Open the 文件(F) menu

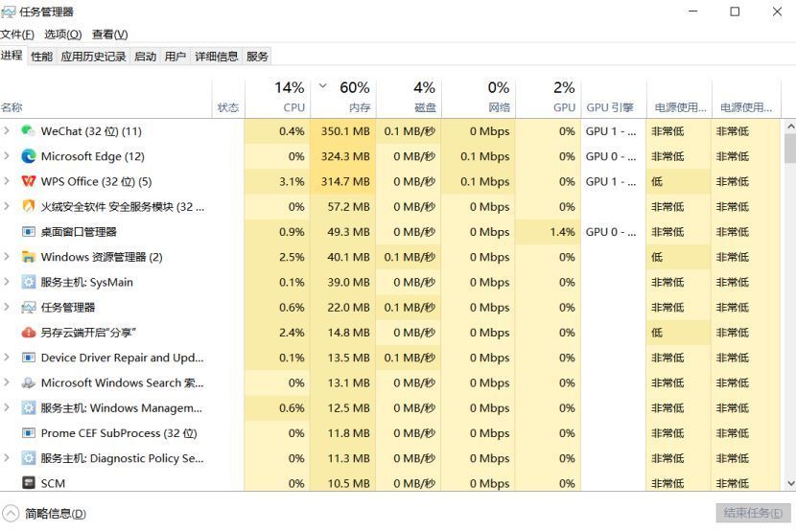(x=17, y=35)
